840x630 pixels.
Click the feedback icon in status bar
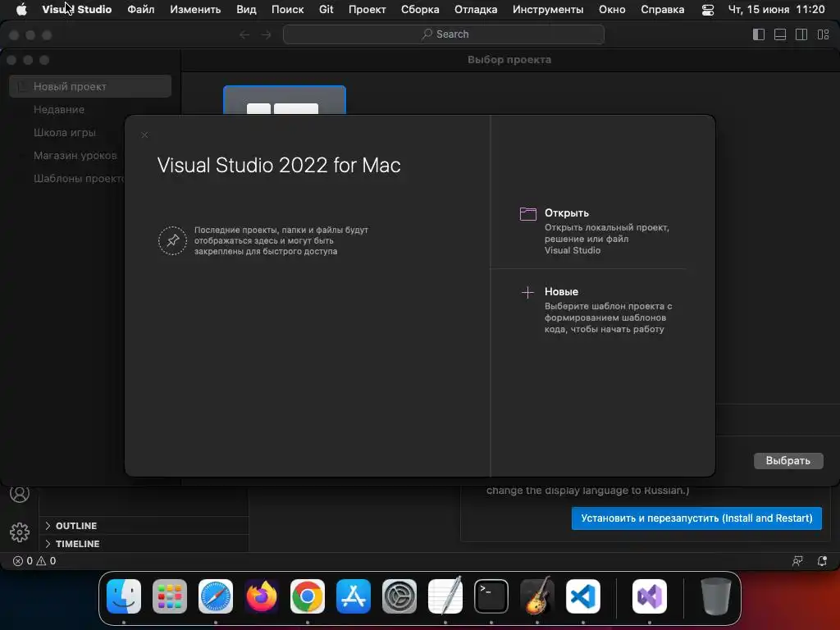[797, 561]
